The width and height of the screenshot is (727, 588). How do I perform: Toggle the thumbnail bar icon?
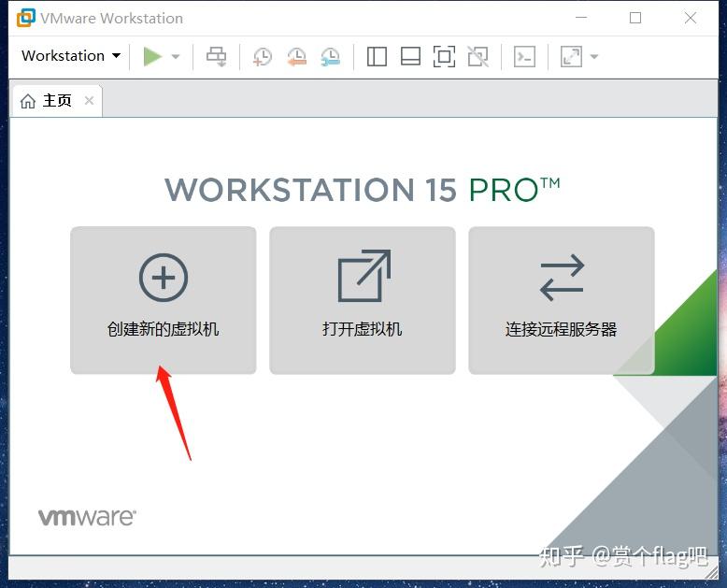410,57
